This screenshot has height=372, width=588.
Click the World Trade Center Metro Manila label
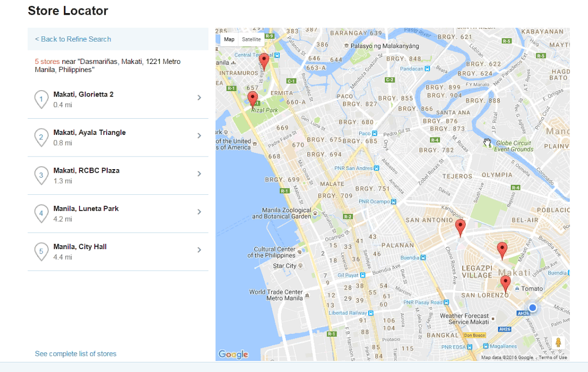click(x=276, y=295)
